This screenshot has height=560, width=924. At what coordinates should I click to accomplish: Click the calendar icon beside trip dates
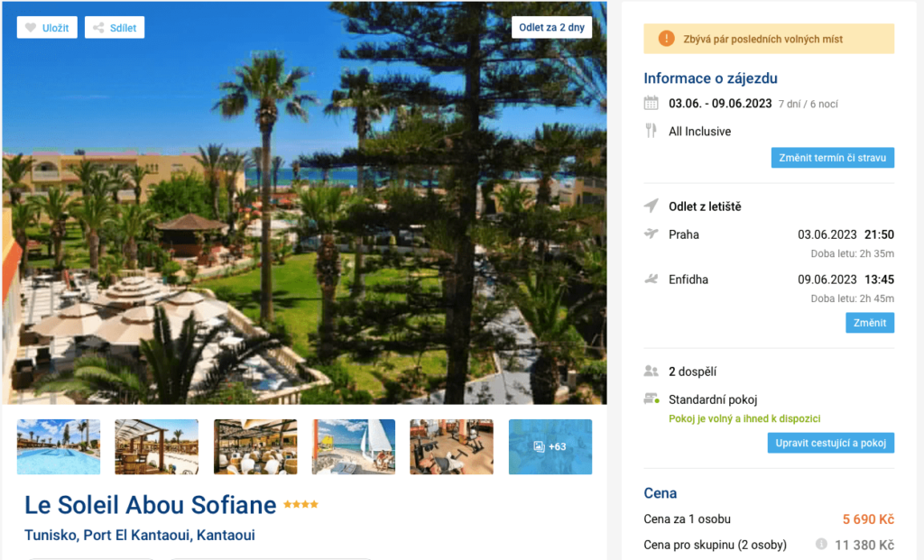(x=651, y=103)
